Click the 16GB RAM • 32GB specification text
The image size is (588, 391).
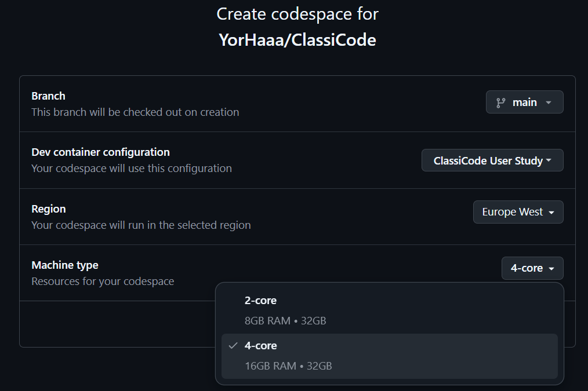pos(288,366)
